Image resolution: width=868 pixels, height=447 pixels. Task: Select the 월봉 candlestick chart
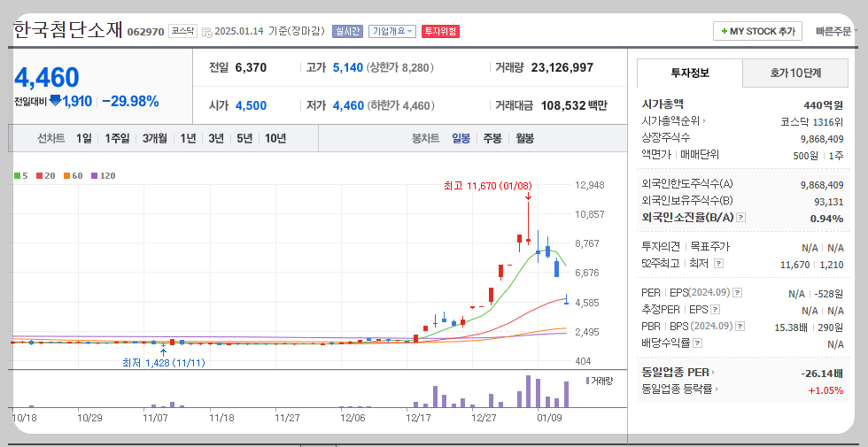coord(524,138)
